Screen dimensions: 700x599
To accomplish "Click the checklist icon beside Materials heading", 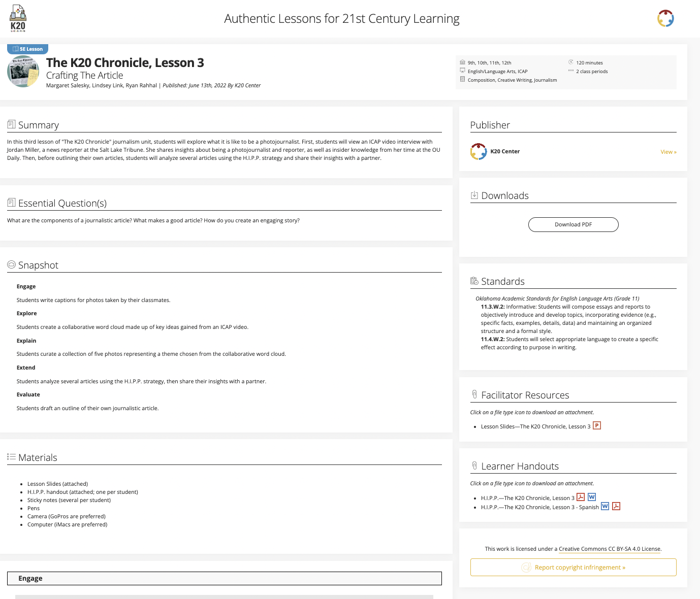I will coord(11,456).
